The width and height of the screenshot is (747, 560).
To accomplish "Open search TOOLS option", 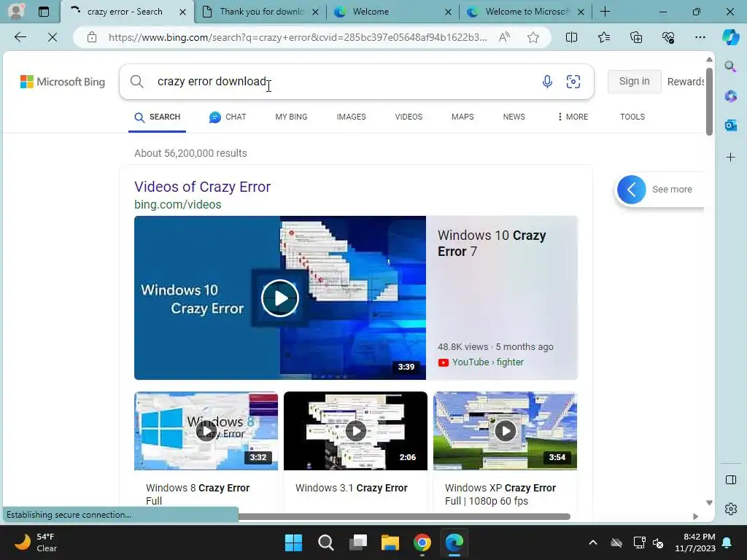I will pyautogui.click(x=632, y=117).
